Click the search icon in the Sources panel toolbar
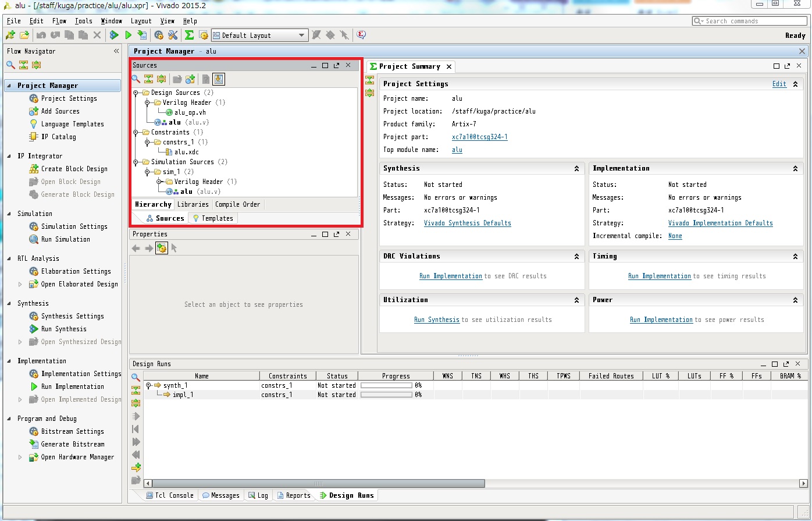The image size is (812, 521). [x=136, y=79]
